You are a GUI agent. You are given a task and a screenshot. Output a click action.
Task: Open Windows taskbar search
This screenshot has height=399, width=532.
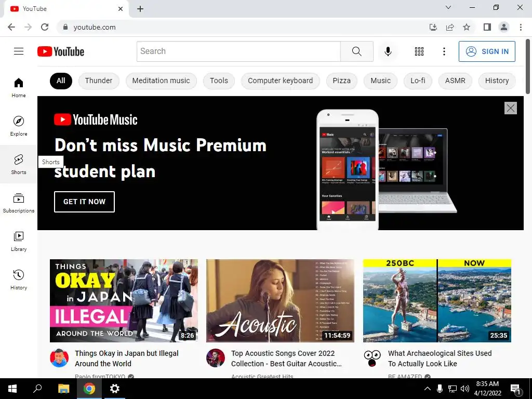[37, 389]
